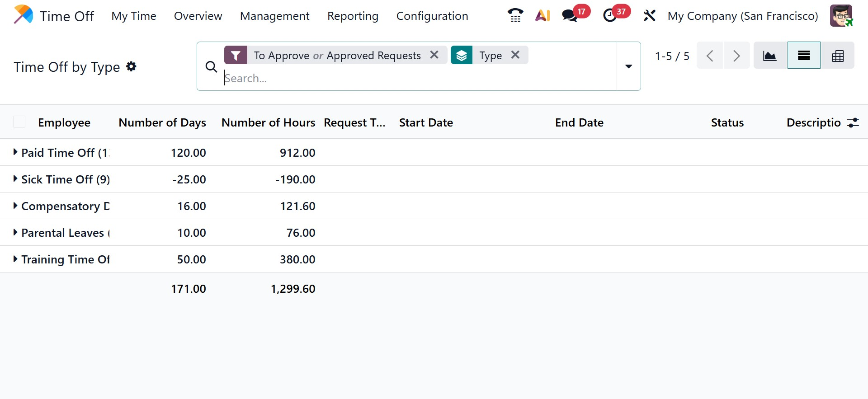
Task: Select the list view toggle
Action: 804,56
